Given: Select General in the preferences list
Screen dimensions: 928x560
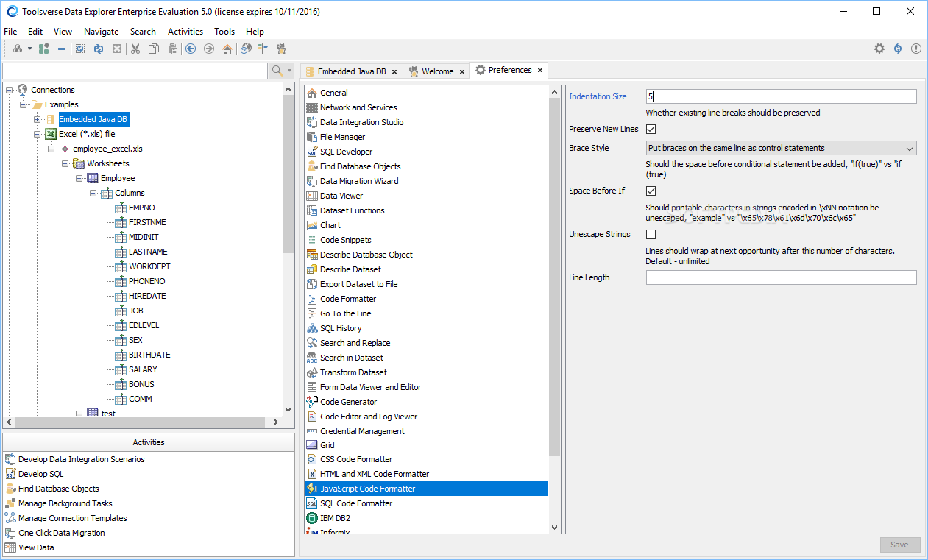Looking at the screenshot, I should (x=334, y=93).
